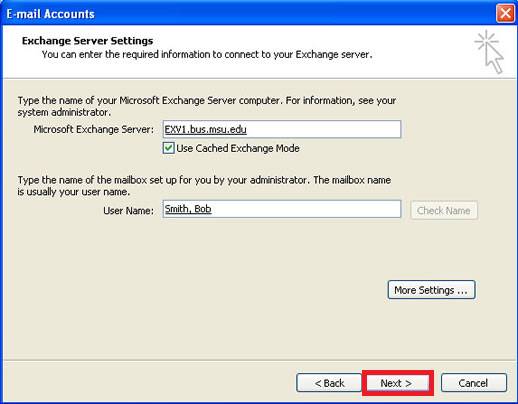Click the Smith, Bob user name text
Screen dimensions: 518x404
[188, 209]
